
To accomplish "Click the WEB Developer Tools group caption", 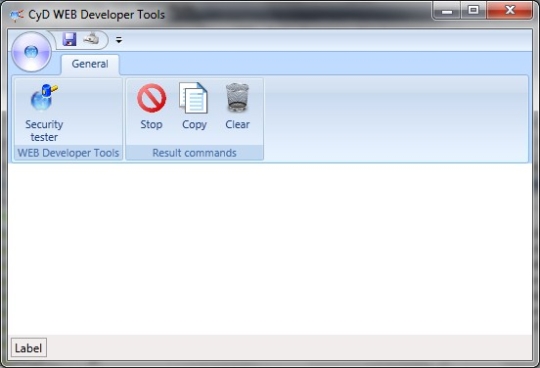I will 68,153.
